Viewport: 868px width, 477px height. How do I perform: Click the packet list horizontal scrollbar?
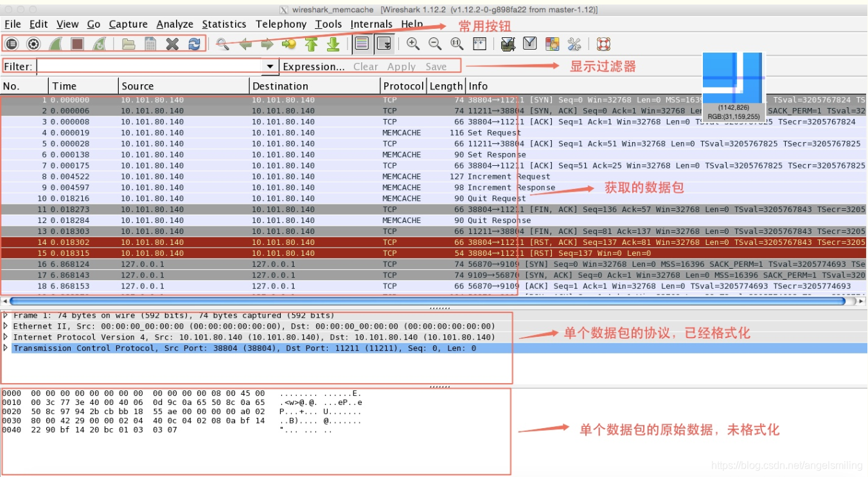[x=428, y=300]
